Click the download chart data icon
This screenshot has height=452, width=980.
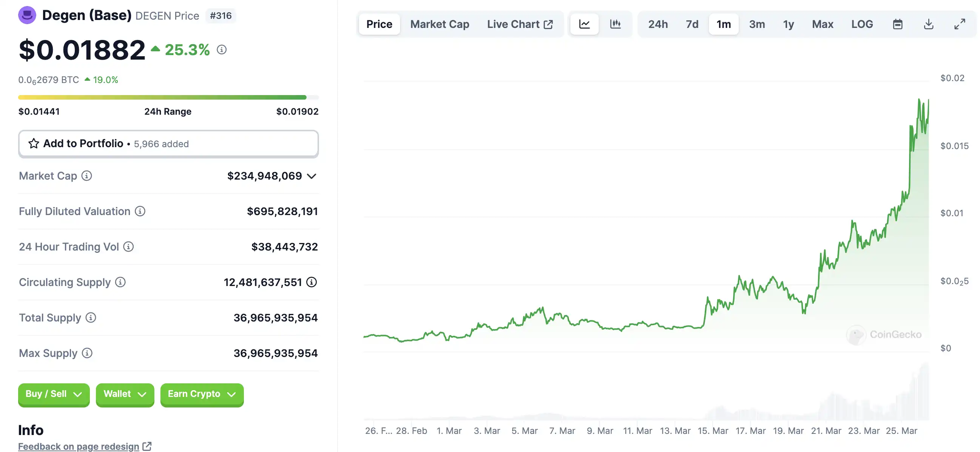[928, 24]
